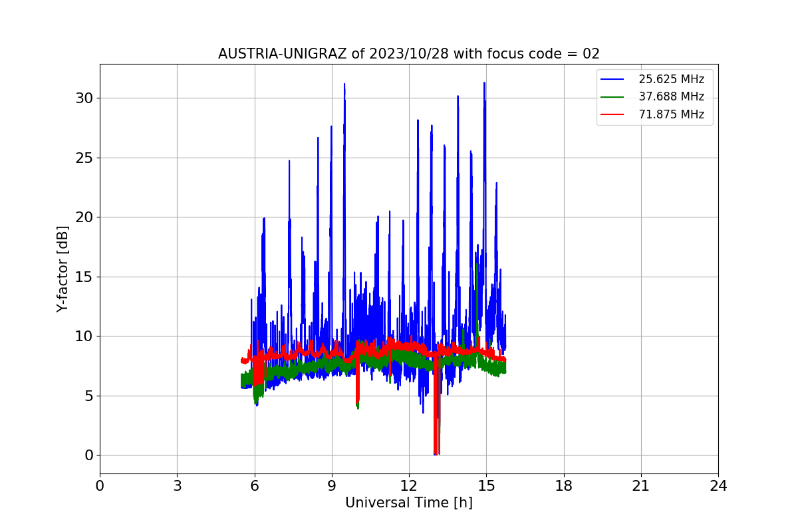Viewport: 798px width, 532px height.
Task: Click x-axis tick label '6'
Action: pyautogui.click(x=255, y=486)
